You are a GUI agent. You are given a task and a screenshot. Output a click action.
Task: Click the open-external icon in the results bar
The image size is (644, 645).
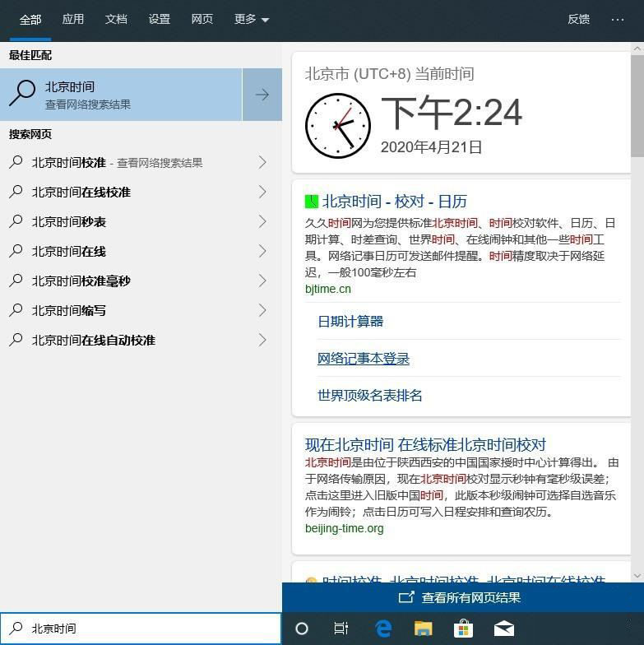pos(406,597)
